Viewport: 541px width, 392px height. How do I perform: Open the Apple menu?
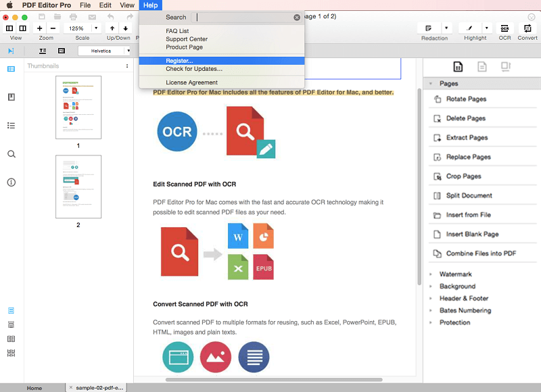(9, 5)
